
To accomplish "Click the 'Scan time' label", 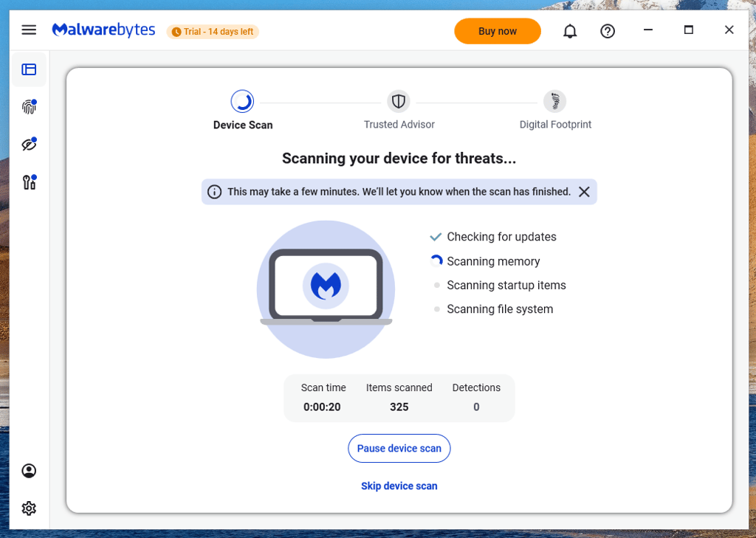I will (323, 387).
